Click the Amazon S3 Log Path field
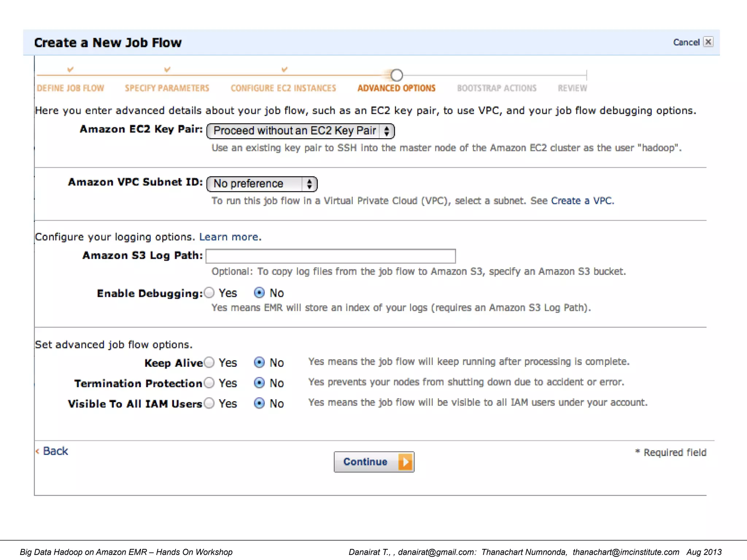The image size is (747, 560). pyautogui.click(x=330, y=256)
